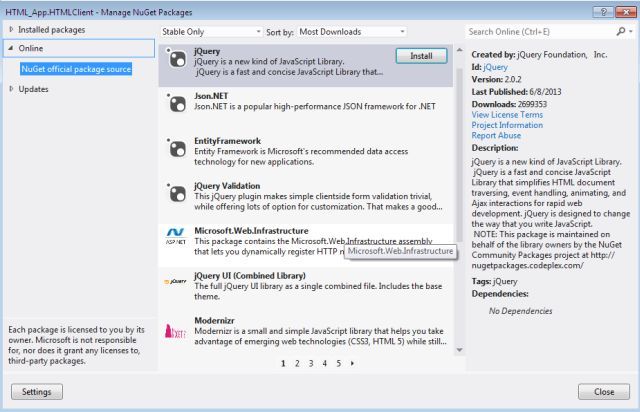
Task: Open Project Information link
Action: tap(507, 125)
